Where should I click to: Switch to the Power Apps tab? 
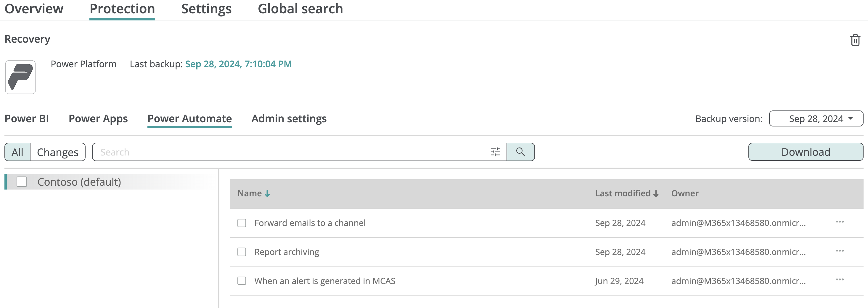[98, 119]
